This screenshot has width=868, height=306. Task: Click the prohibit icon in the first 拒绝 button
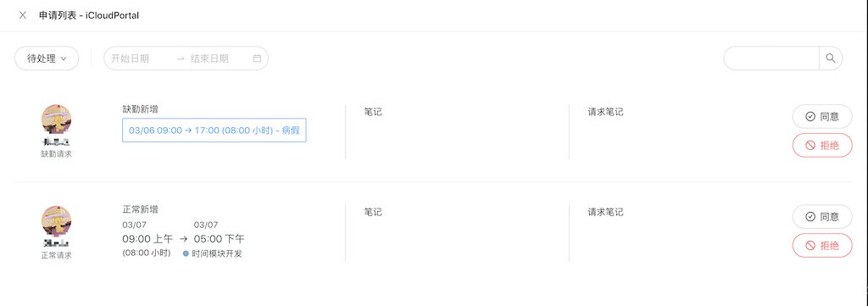pos(810,146)
